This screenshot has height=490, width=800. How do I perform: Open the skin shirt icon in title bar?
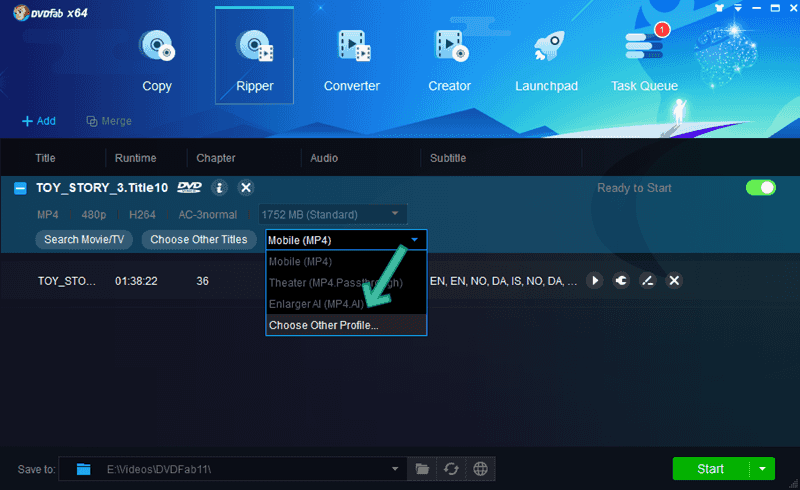click(x=719, y=8)
